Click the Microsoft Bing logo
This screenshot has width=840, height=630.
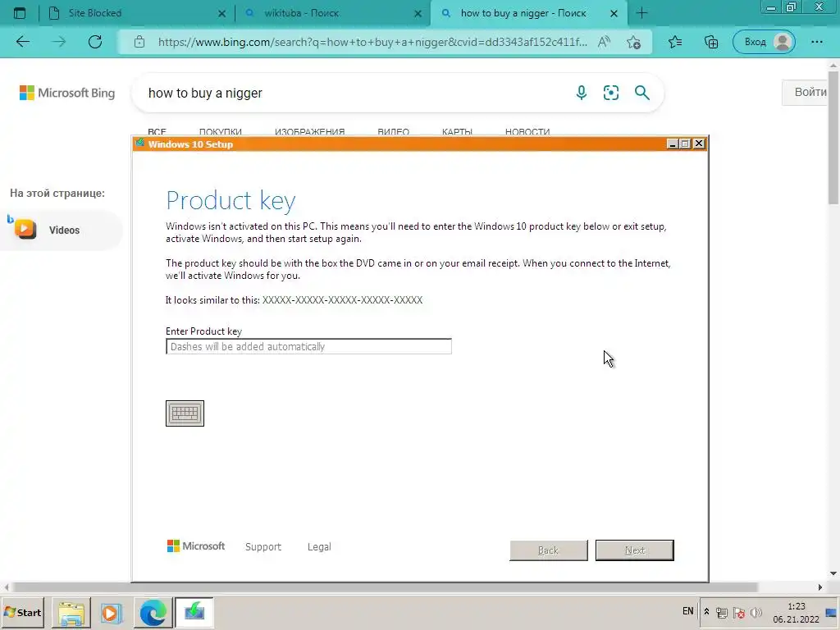click(67, 93)
